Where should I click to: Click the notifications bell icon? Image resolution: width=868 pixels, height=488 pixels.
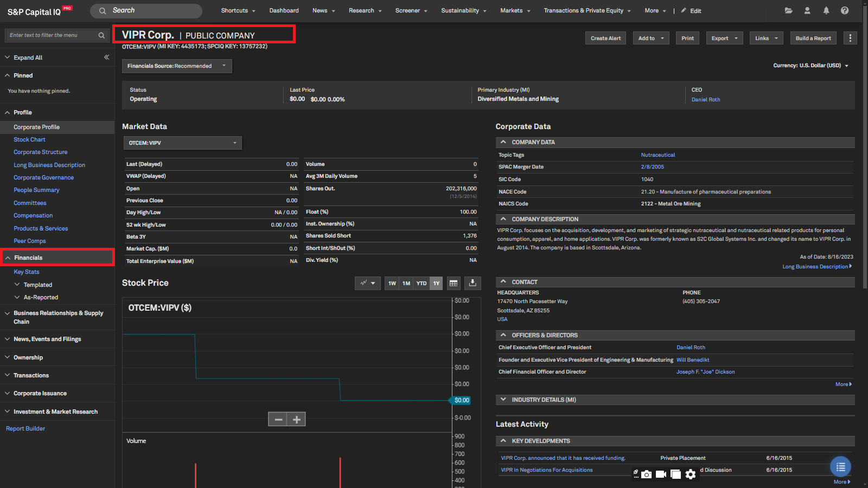tap(826, 10)
